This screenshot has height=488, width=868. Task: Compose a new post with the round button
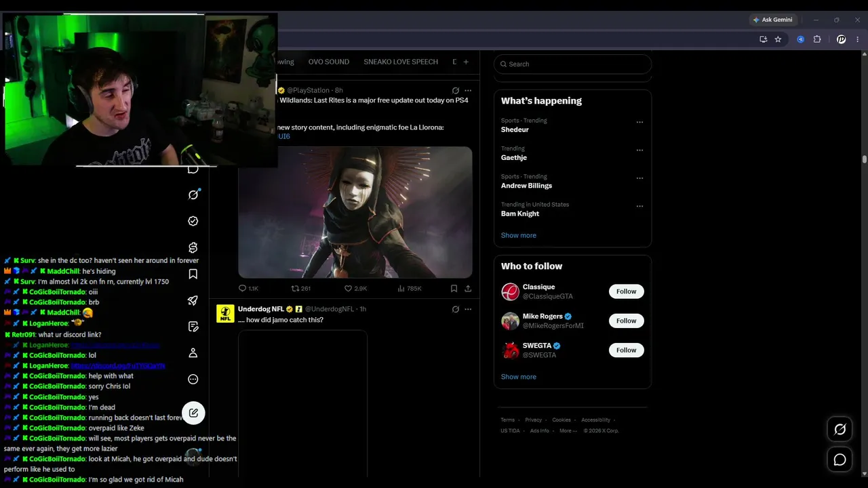[193, 413]
